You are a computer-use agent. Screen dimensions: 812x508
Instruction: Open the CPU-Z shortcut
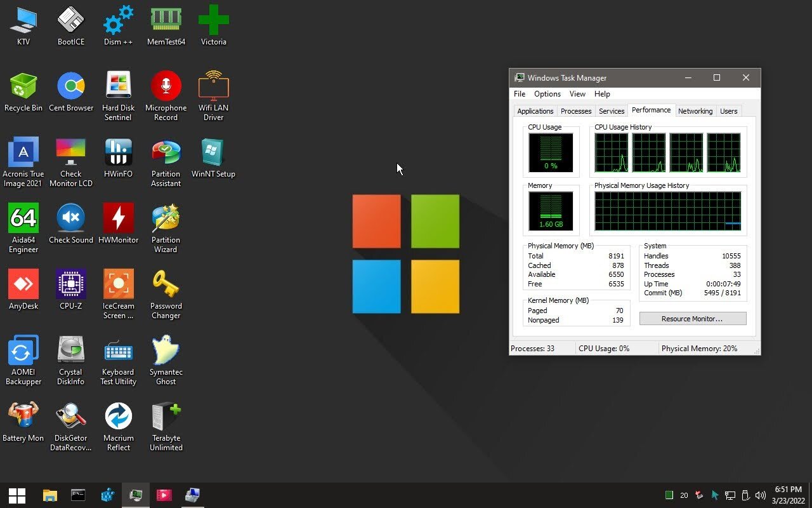point(71,290)
